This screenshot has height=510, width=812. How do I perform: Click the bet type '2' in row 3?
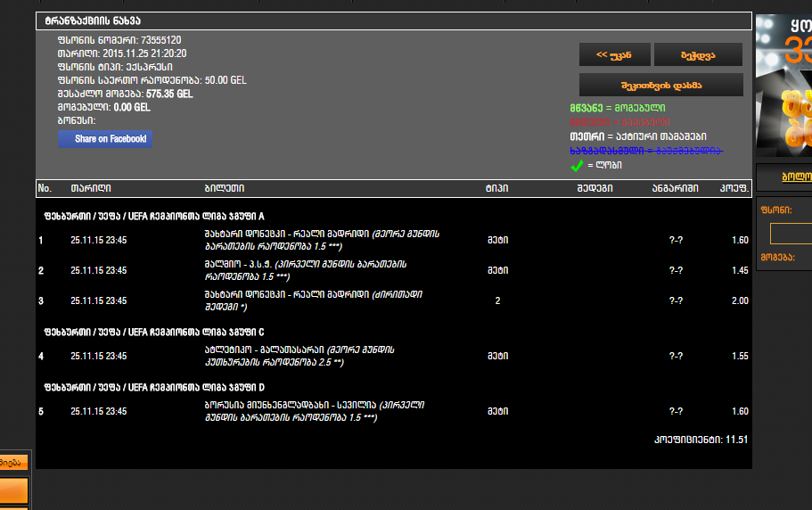click(x=497, y=300)
